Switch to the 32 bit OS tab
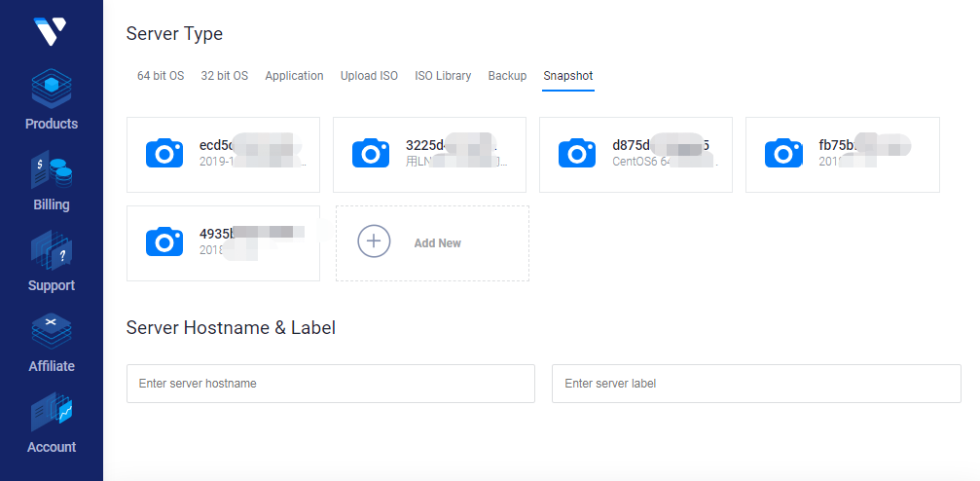This screenshot has width=980, height=481. pyautogui.click(x=224, y=76)
